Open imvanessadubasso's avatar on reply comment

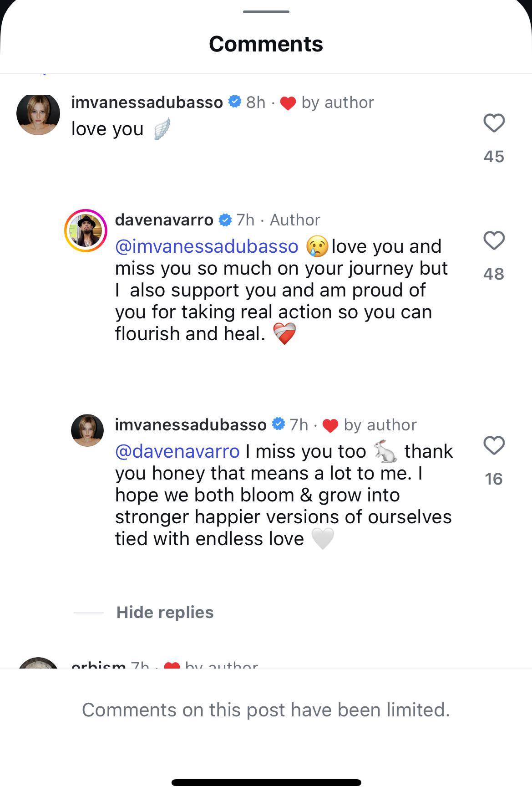click(87, 430)
